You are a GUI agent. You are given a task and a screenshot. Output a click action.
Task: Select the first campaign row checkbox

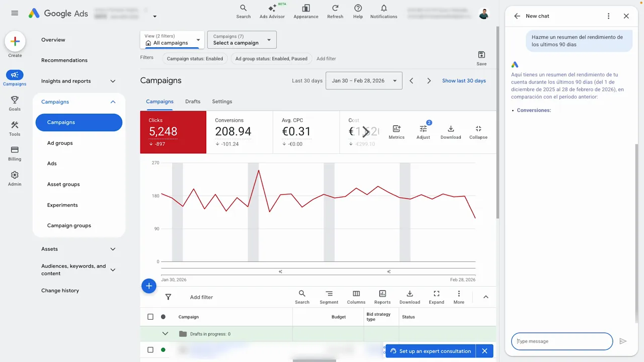pos(150,349)
